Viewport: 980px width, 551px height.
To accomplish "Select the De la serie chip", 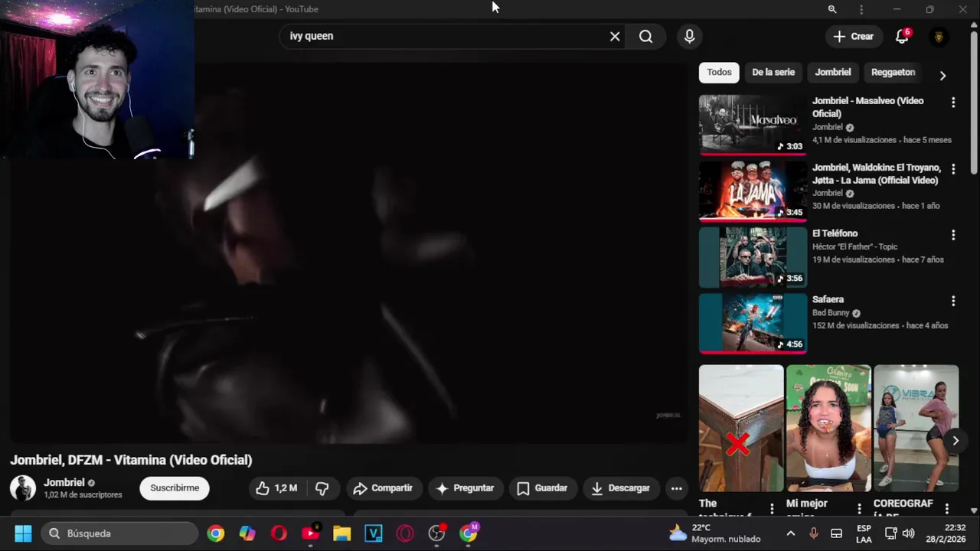I will pos(773,72).
